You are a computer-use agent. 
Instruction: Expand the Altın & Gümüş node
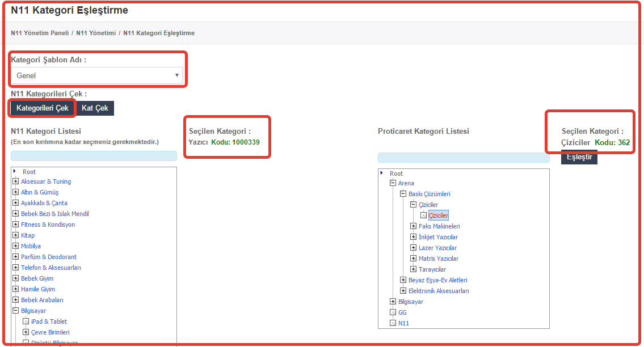[x=16, y=192]
